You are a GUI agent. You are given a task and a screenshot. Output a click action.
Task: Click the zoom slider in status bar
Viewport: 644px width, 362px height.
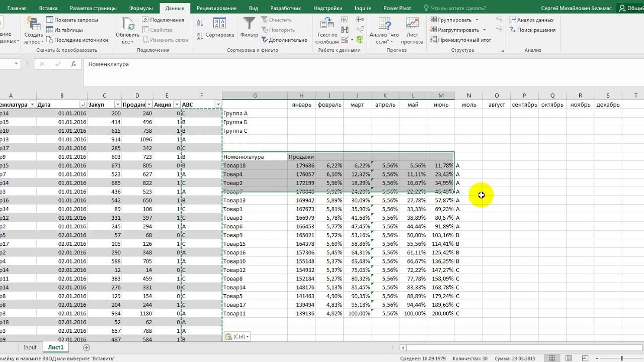[x=621, y=358]
